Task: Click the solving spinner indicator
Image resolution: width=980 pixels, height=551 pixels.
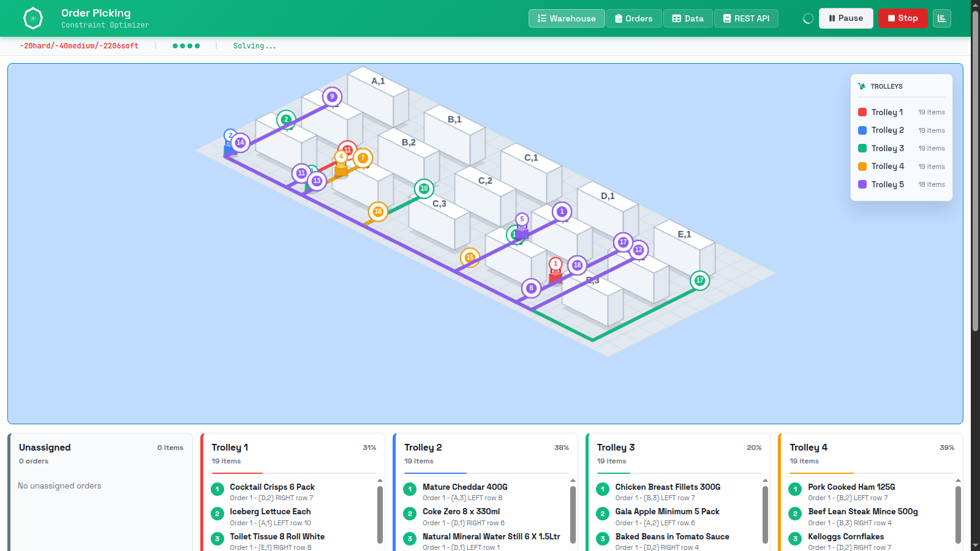Action: (808, 18)
